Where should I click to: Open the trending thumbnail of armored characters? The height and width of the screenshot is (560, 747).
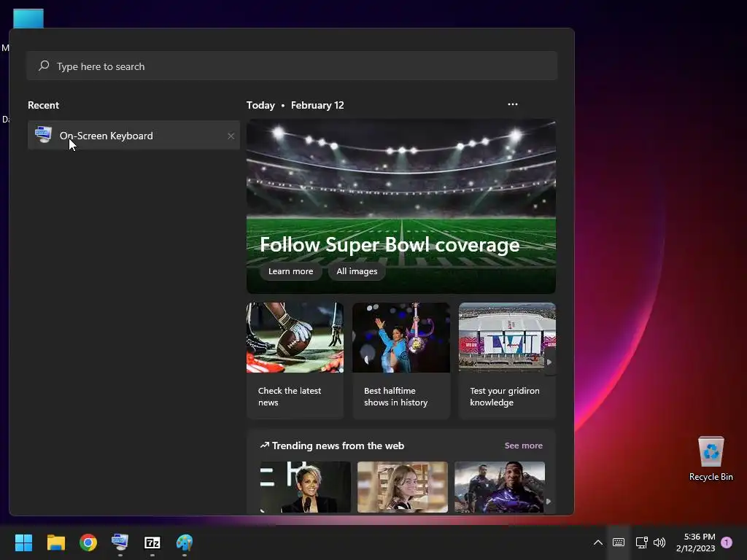(499, 486)
